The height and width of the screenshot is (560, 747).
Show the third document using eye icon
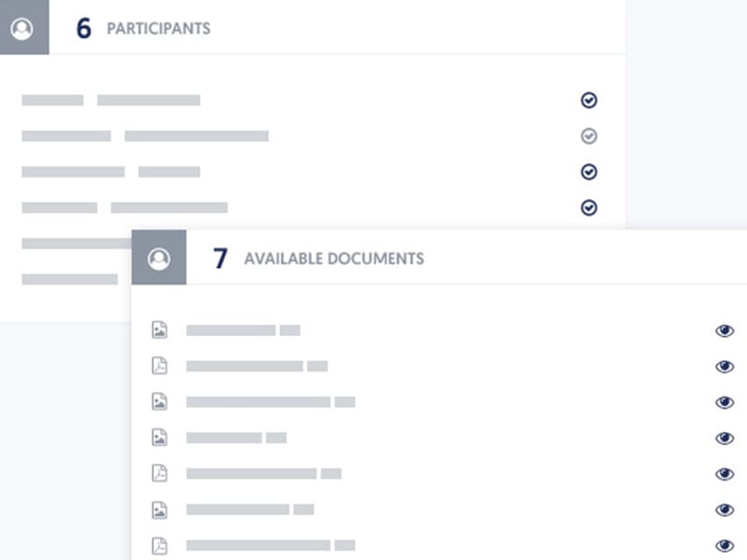(725, 402)
